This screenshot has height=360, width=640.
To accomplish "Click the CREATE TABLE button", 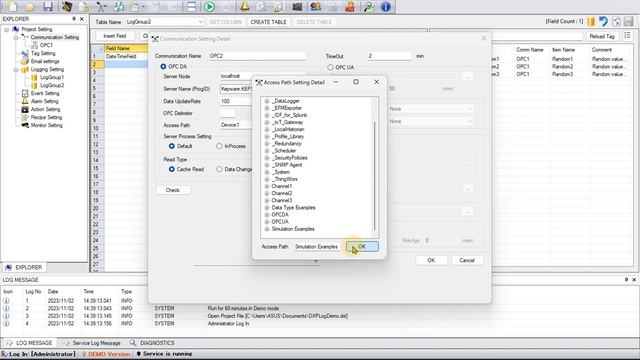I will [268, 22].
